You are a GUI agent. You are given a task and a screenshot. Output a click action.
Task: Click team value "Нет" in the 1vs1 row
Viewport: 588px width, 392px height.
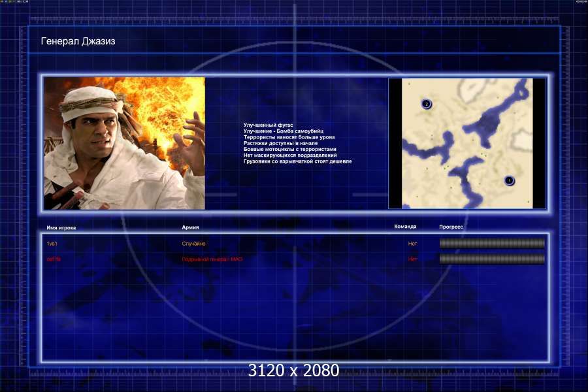[x=412, y=244]
